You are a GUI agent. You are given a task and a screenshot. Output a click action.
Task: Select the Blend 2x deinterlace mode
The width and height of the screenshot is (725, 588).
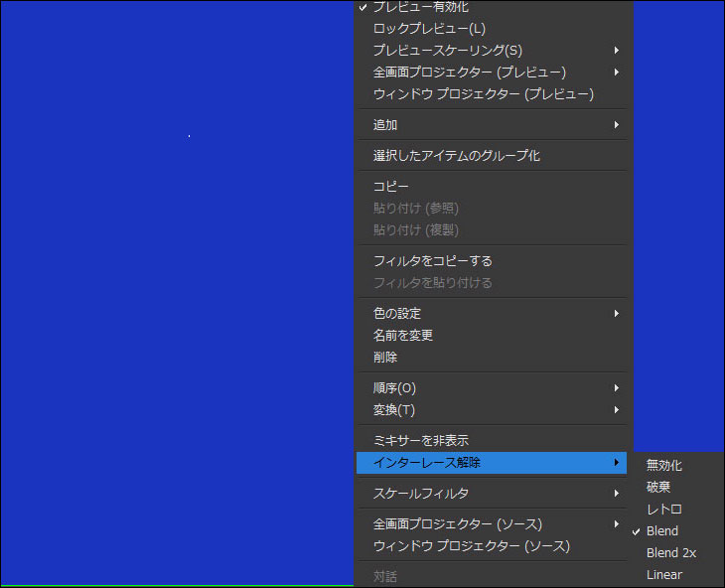(669, 553)
